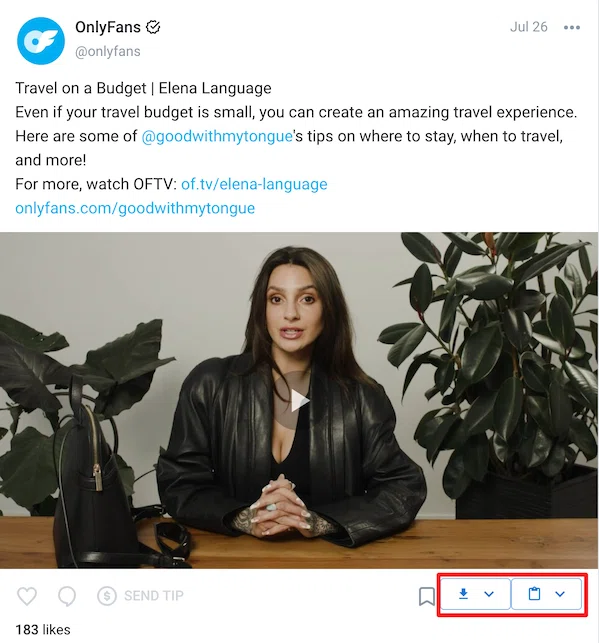Expand the clipboard options chevron
599x643 pixels.
(560, 594)
